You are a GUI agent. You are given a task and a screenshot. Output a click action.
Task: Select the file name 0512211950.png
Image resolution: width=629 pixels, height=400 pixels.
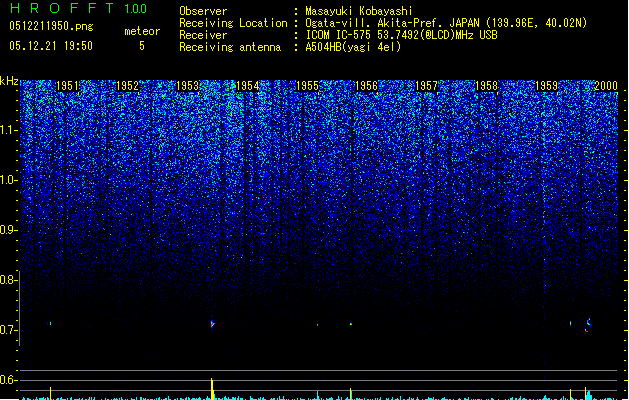tap(51, 27)
